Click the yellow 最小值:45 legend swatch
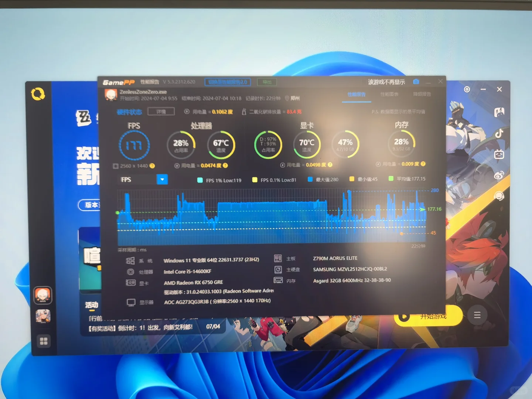The image size is (532, 399). pos(352,179)
